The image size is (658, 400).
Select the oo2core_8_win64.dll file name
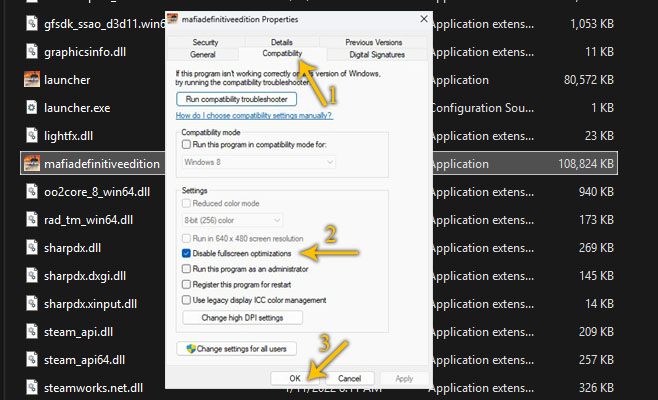97,192
